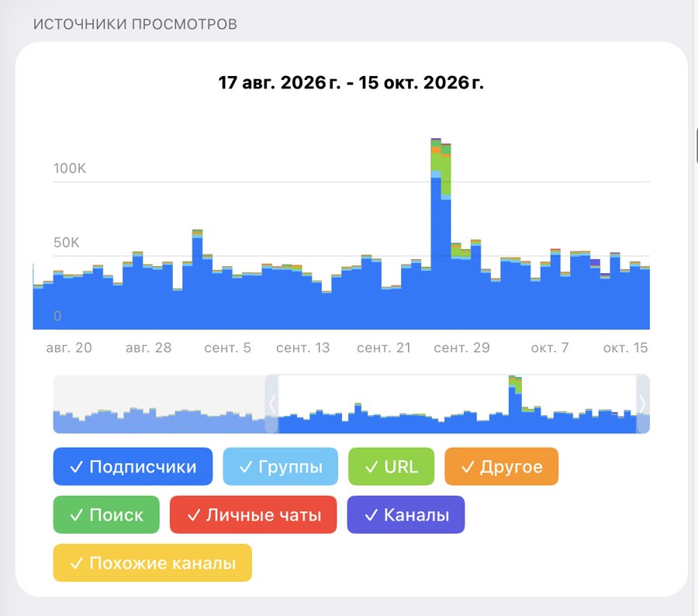Screen dimensions: 698x616
Task: Disable the URL series
Action: coord(392,466)
